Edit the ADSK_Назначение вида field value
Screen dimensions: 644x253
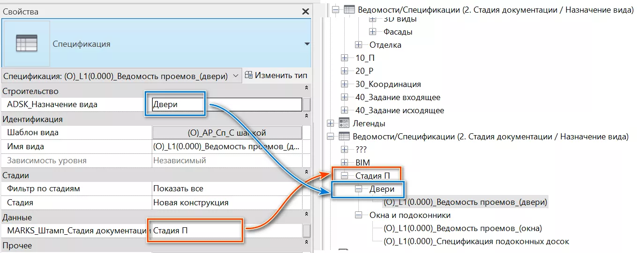(227, 104)
